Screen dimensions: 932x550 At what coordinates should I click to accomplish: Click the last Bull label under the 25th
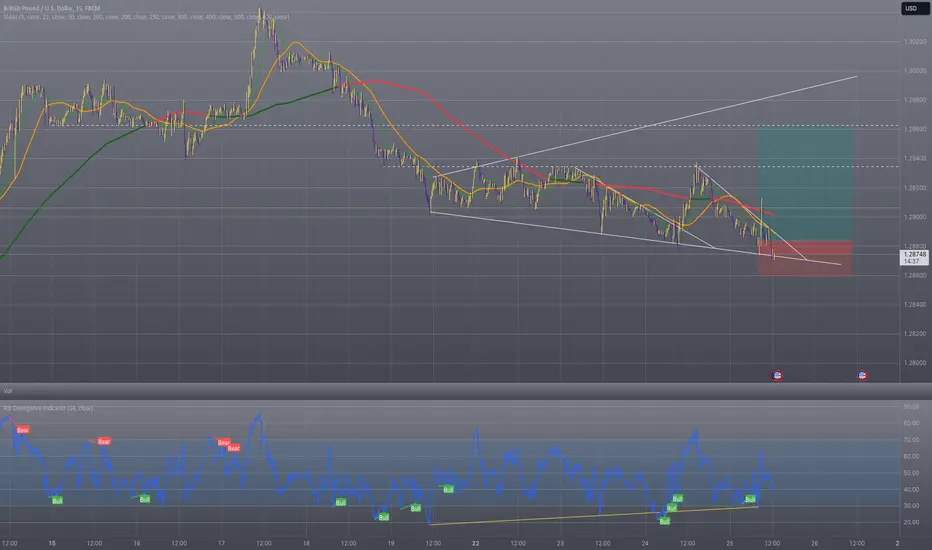click(750, 499)
